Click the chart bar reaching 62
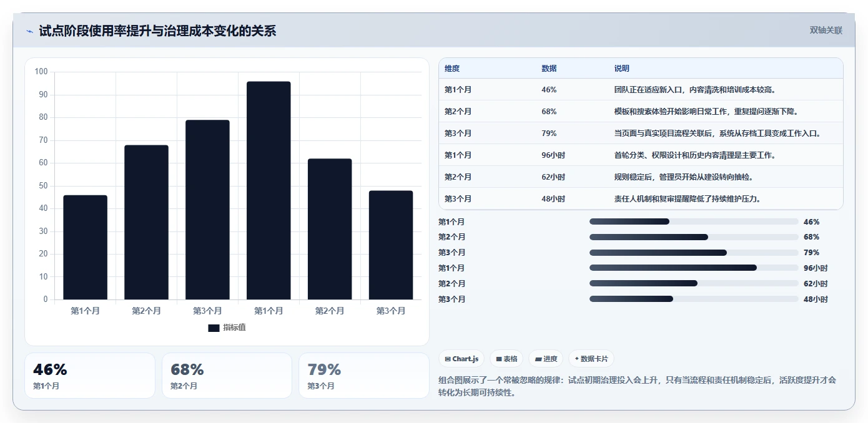868x423 pixels. [330, 230]
